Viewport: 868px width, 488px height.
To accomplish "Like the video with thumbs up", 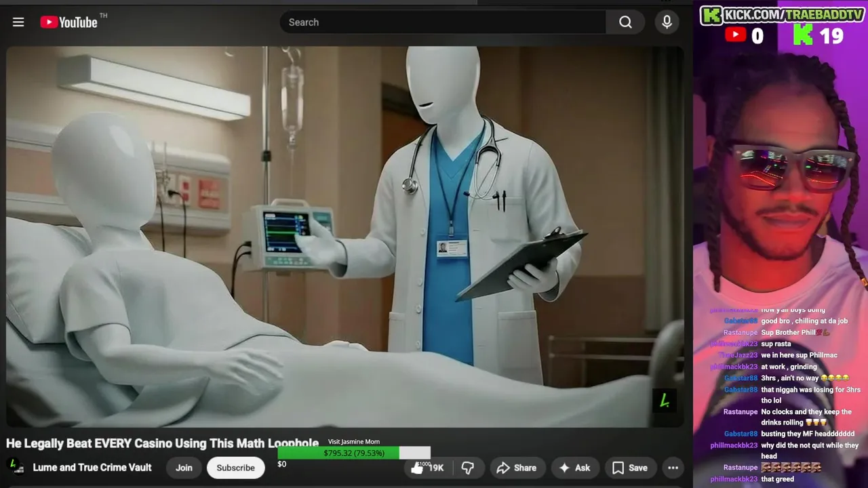I will tap(427, 468).
